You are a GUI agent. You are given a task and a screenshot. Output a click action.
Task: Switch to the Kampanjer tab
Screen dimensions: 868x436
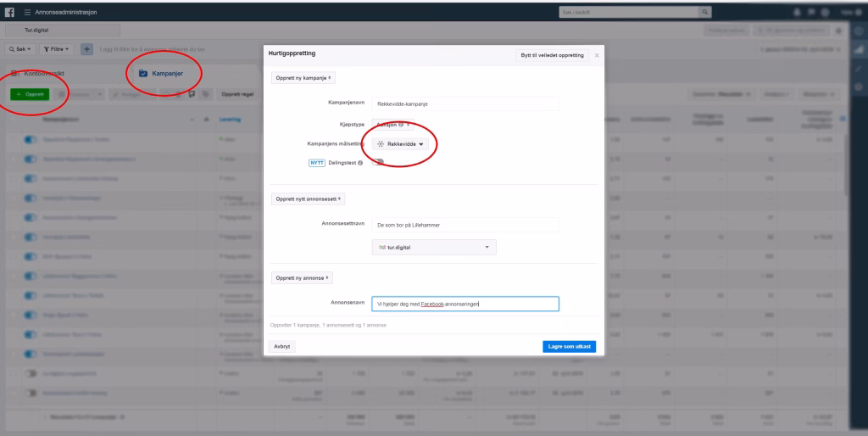tap(161, 73)
